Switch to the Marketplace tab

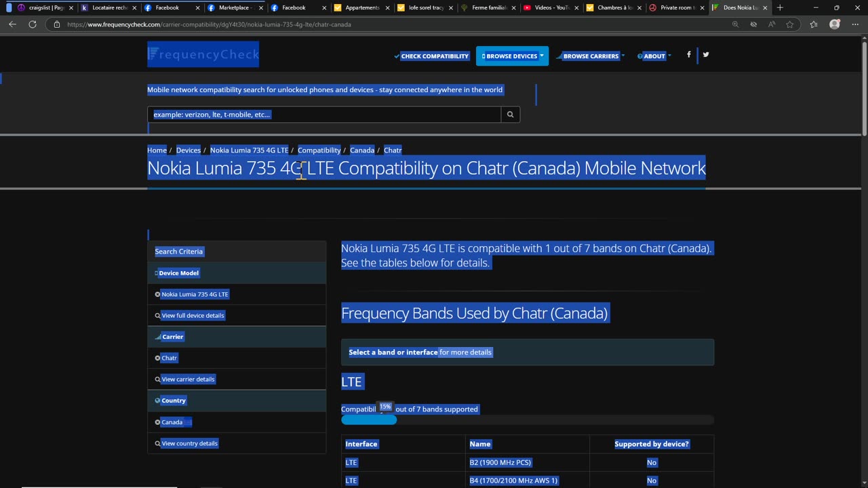tap(234, 7)
